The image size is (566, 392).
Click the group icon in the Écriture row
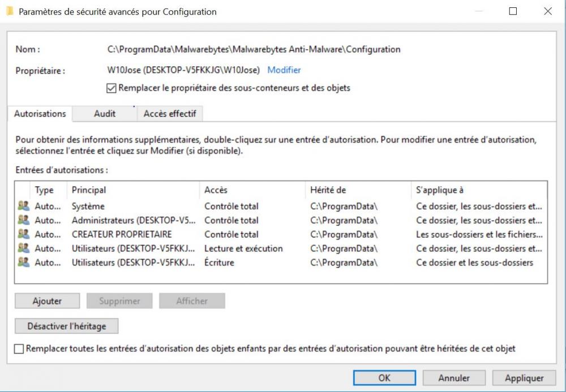click(23, 262)
